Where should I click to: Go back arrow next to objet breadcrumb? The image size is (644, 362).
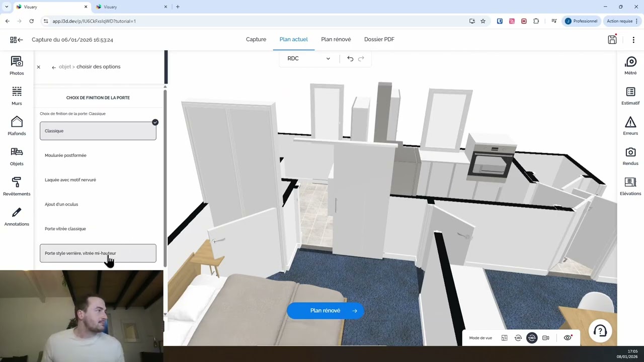point(54,67)
